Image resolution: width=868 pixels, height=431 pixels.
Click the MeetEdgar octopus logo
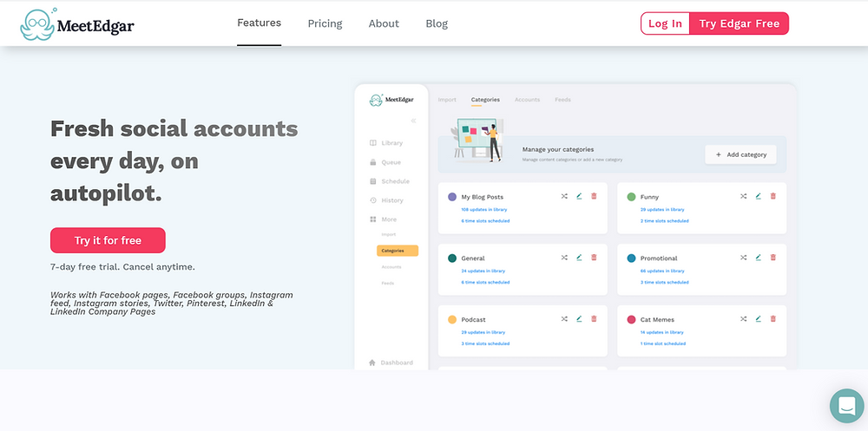(x=77, y=24)
